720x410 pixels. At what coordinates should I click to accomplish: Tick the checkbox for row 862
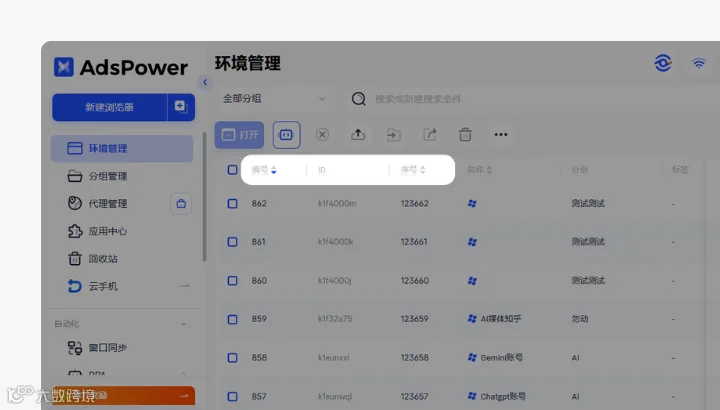point(232,203)
